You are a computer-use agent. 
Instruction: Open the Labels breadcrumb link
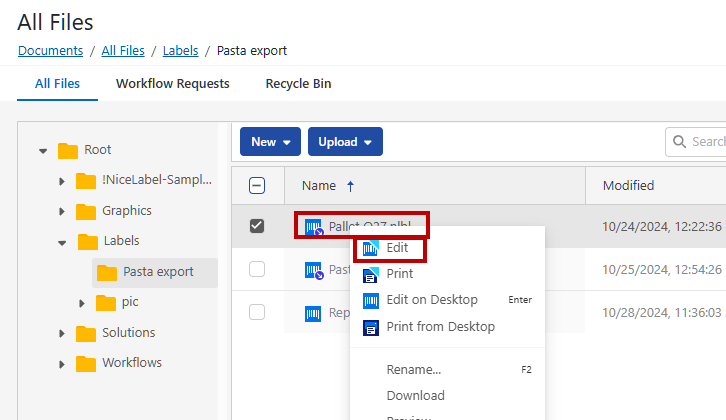[181, 50]
